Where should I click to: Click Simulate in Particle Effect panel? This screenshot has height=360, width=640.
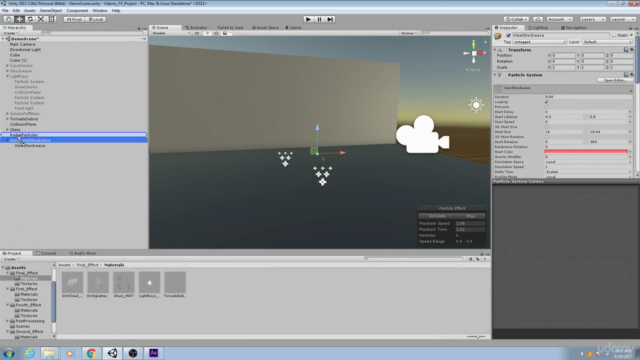[x=437, y=216]
